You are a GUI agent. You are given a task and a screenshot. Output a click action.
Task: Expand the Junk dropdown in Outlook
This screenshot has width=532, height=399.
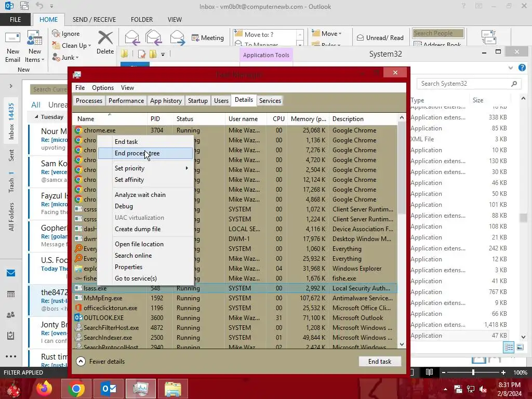pyautogui.click(x=77, y=58)
